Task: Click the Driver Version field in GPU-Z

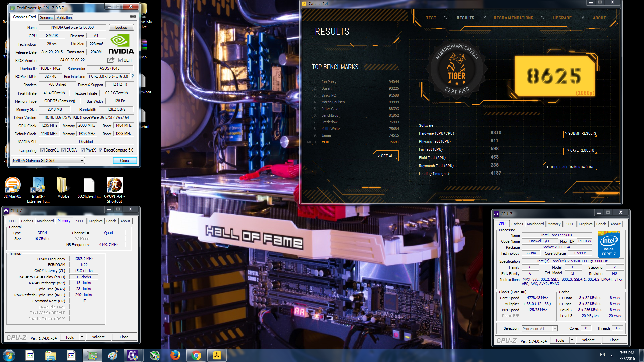Action: pyautogui.click(x=87, y=117)
